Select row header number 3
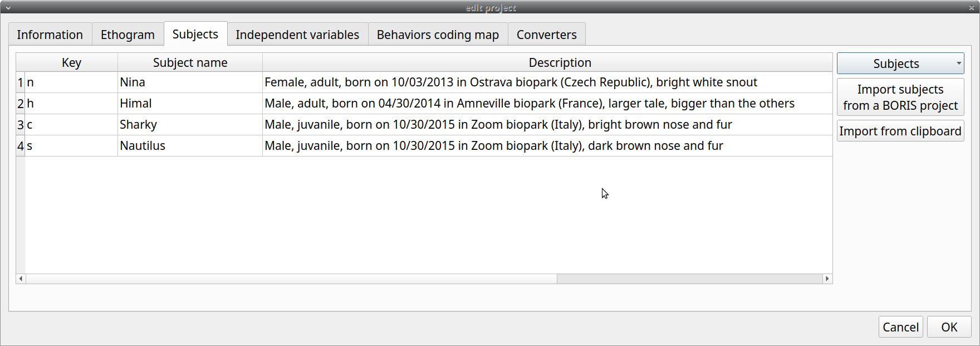The image size is (980, 346). pos(21,125)
